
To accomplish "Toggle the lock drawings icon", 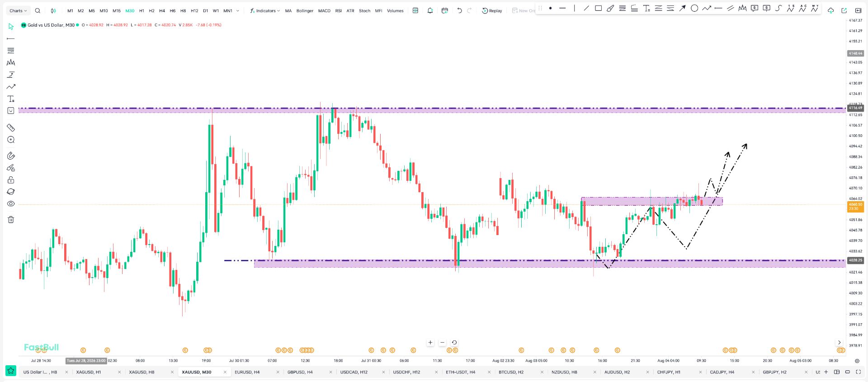I will (11, 180).
